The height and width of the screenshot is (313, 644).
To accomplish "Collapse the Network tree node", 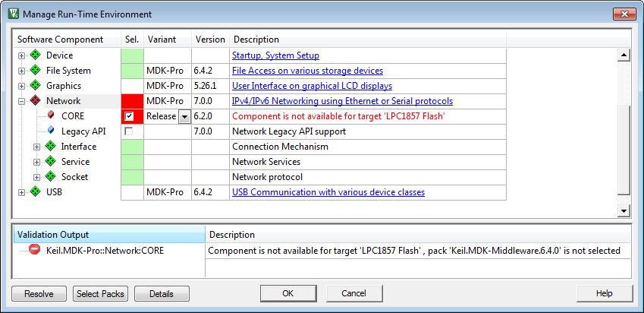I will coord(21,102).
